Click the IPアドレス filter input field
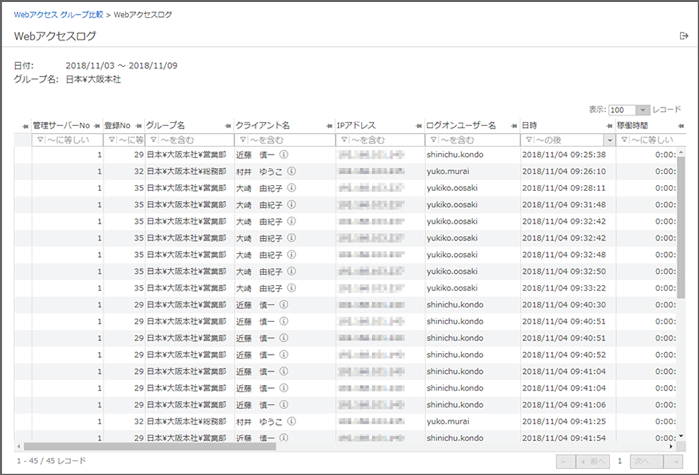 click(x=380, y=140)
